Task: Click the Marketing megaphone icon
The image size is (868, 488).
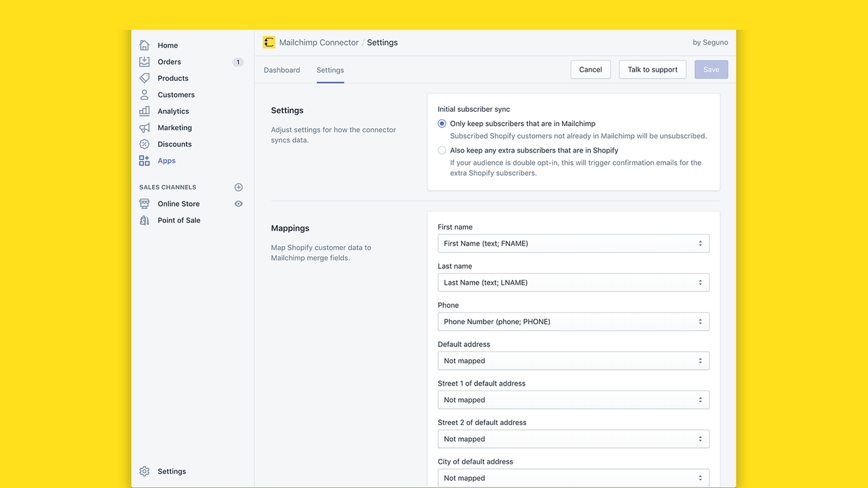Action: pos(144,127)
